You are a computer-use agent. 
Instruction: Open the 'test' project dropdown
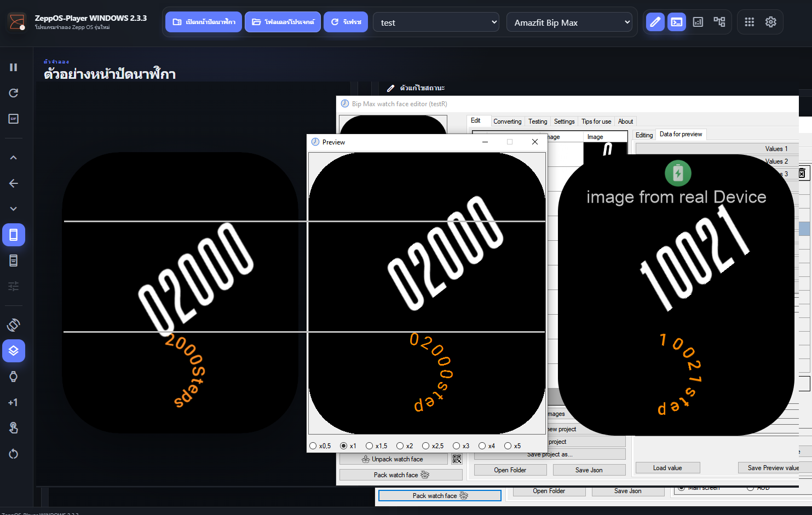pyautogui.click(x=436, y=22)
